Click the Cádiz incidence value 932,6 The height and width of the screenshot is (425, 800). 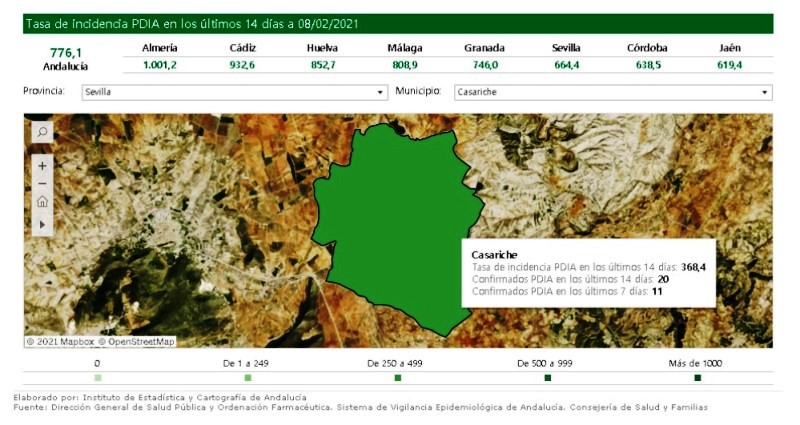click(x=242, y=65)
